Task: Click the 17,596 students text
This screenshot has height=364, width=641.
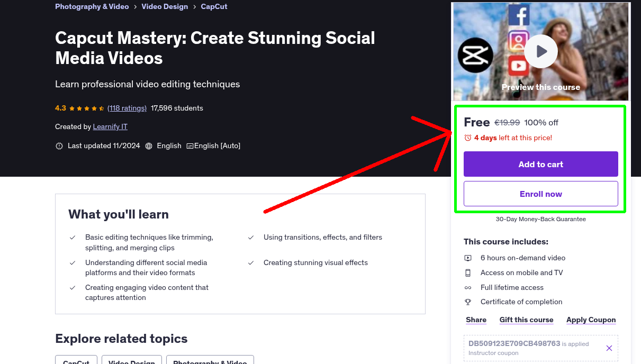Action: (x=177, y=108)
